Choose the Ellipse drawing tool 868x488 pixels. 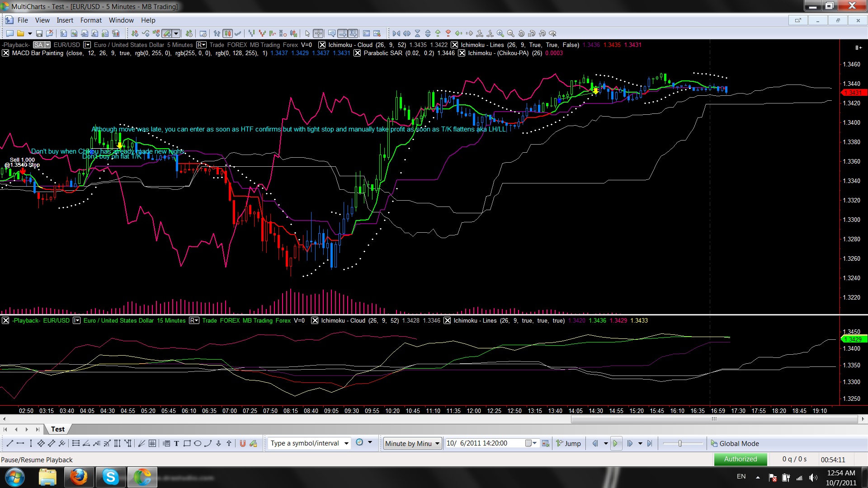tap(198, 443)
